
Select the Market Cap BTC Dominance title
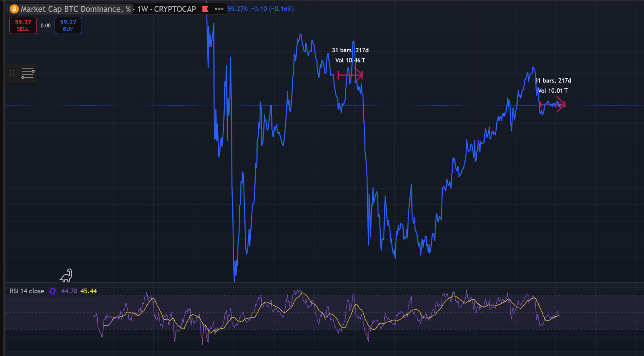tap(76, 9)
